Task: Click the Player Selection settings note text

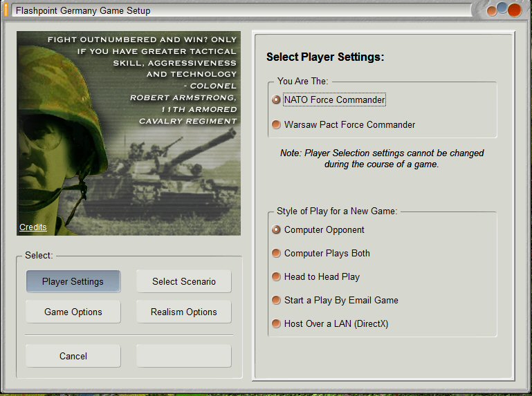Action: [382, 158]
